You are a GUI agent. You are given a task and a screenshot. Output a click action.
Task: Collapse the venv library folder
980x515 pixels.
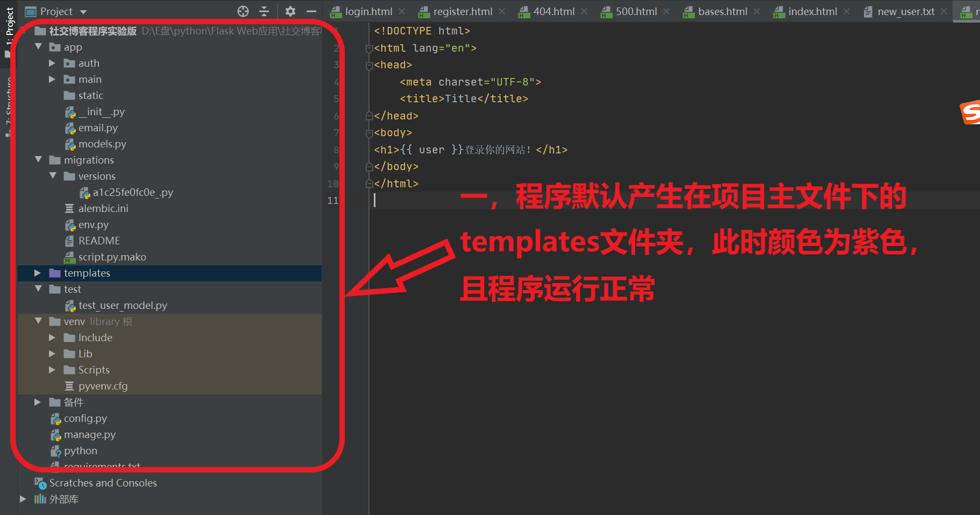[38, 321]
